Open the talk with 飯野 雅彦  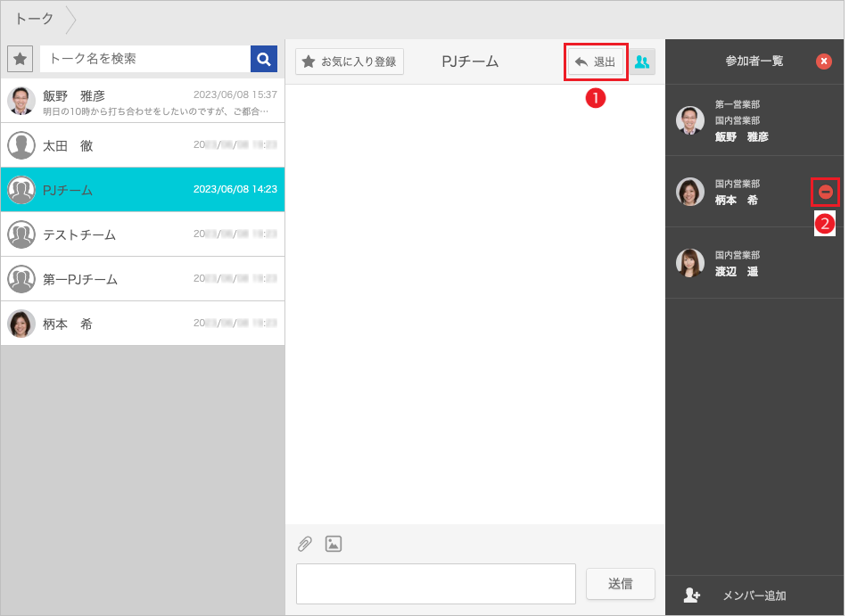[143, 101]
